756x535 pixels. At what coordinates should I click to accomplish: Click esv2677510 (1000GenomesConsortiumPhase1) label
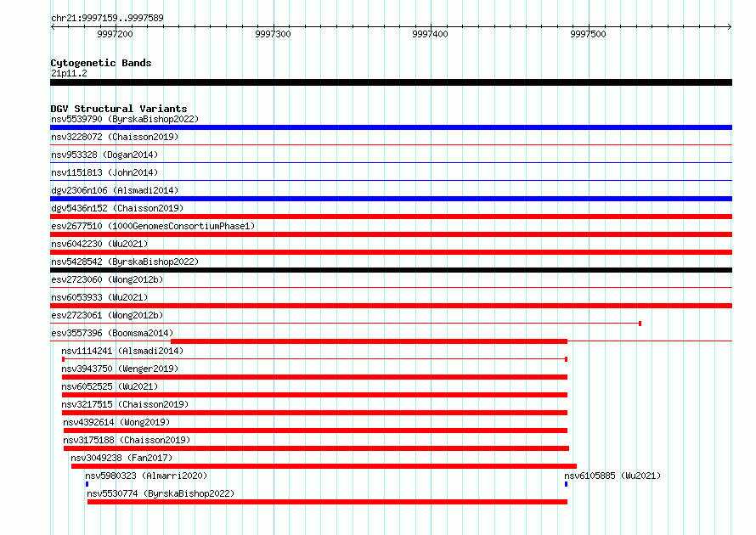[x=153, y=226]
